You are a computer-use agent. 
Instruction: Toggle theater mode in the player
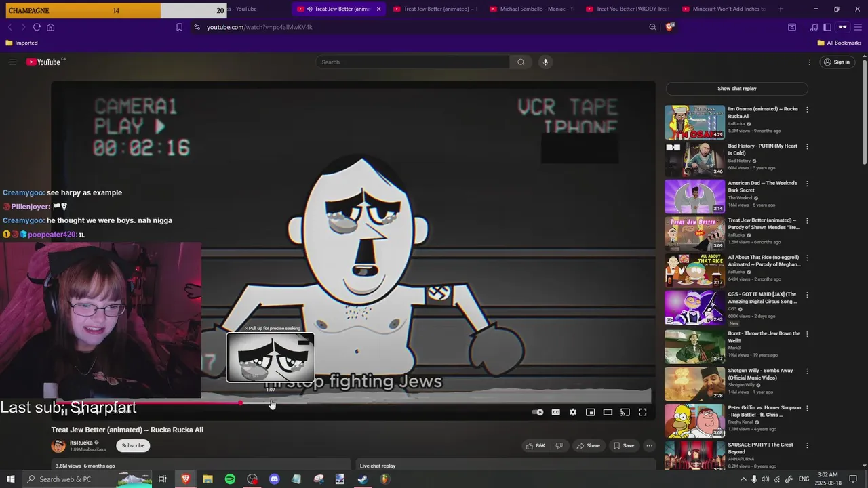608,412
